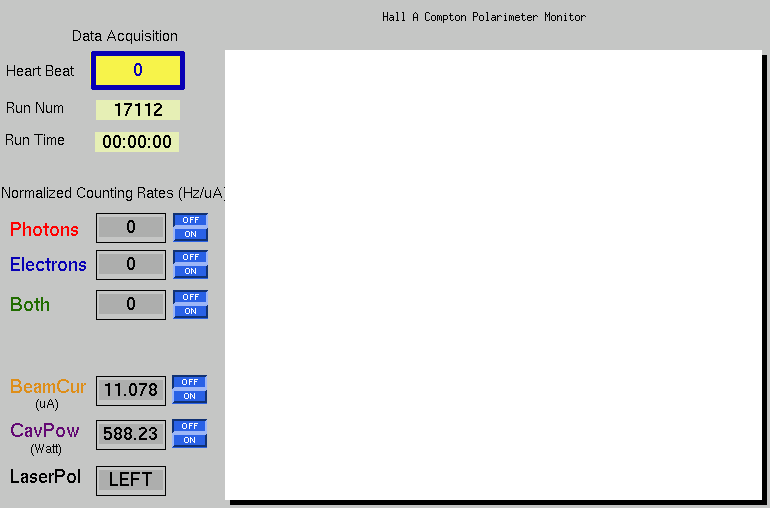Click the Heart Beat label
This screenshot has width=770, height=508.
click(x=40, y=71)
